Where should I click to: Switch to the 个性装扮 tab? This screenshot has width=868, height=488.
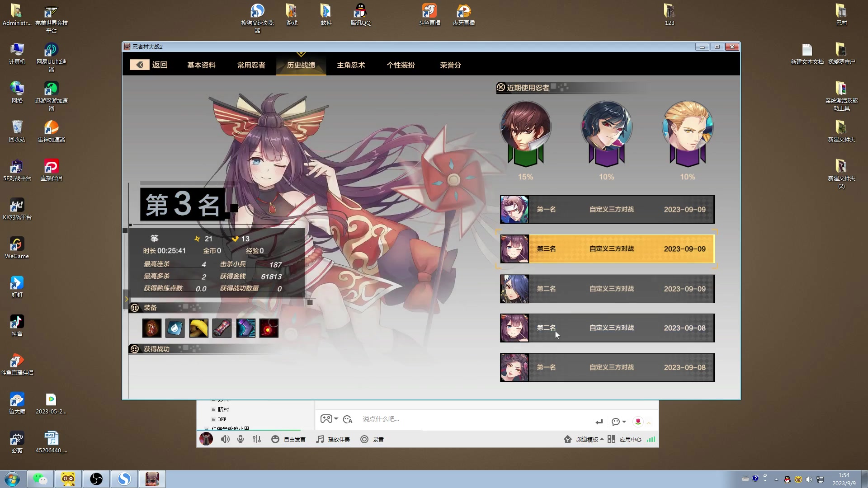point(401,65)
